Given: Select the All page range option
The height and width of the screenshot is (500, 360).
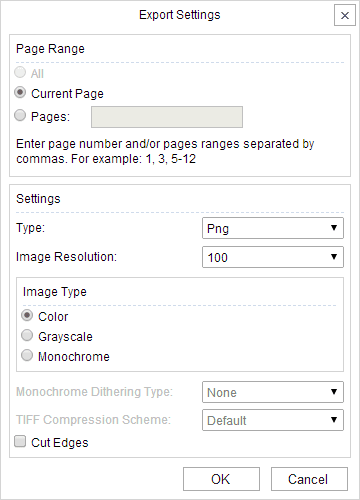Looking at the screenshot, I should pos(20,72).
